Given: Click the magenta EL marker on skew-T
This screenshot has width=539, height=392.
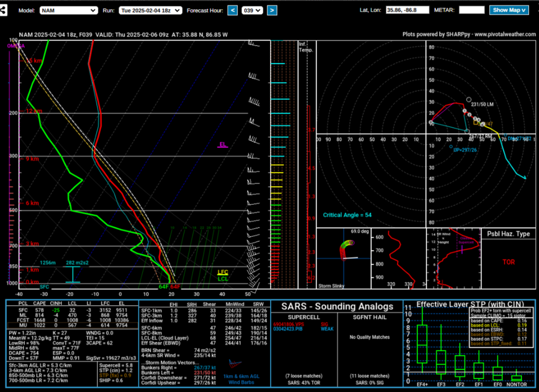Looking at the screenshot, I should pyautogui.click(x=223, y=145).
